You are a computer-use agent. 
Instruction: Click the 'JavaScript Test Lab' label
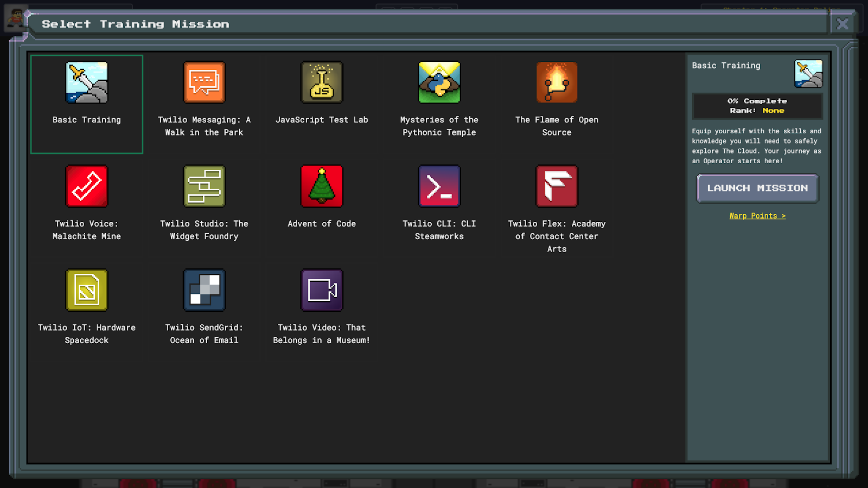point(322,120)
